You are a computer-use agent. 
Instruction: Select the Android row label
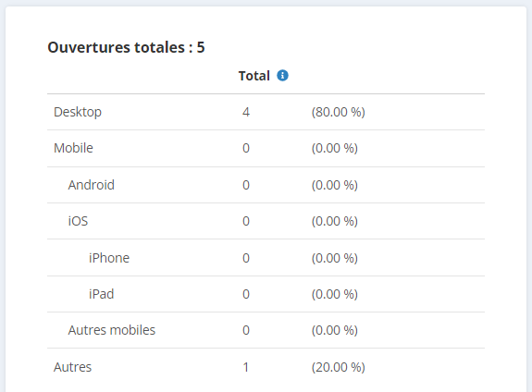pos(92,185)
